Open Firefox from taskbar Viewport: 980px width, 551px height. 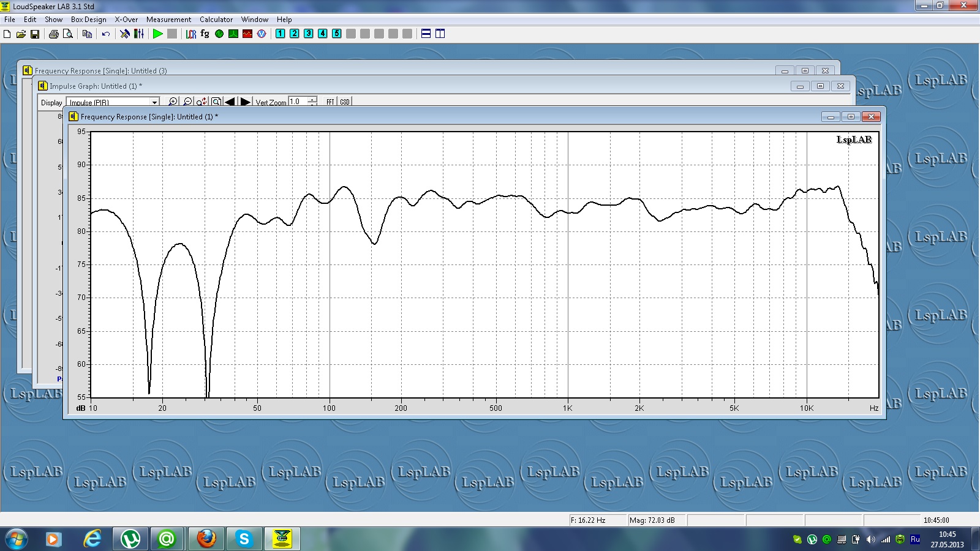point(206,539)
